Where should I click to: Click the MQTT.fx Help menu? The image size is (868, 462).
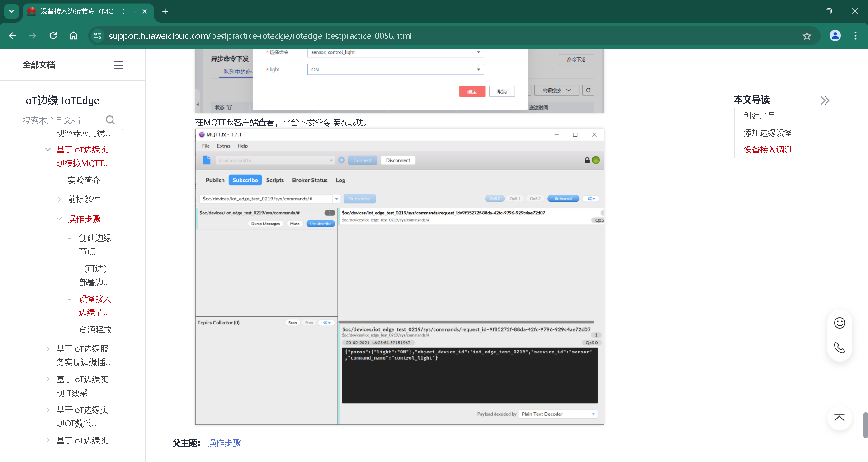point(243,146)
